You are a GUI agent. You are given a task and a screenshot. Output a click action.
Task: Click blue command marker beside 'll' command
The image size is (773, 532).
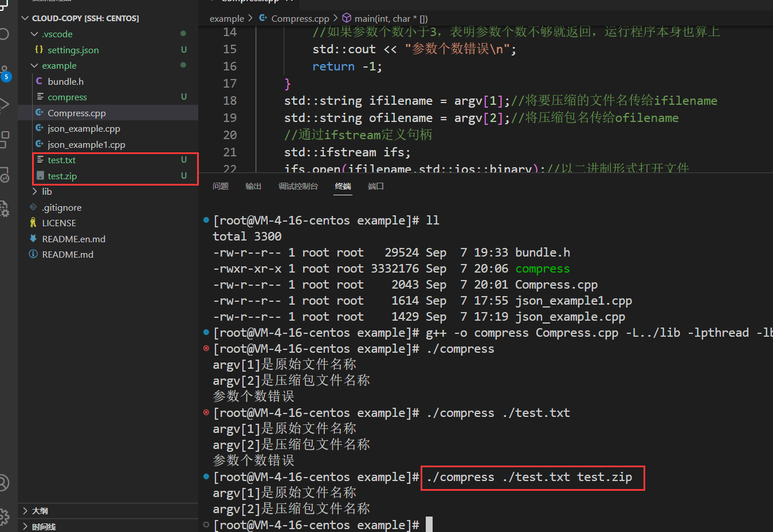206,220
